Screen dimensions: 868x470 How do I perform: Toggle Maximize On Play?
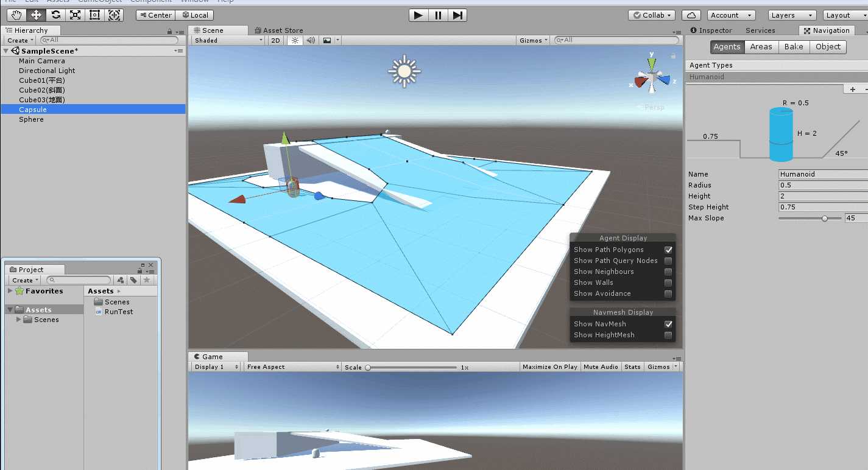tap(550, 367)
